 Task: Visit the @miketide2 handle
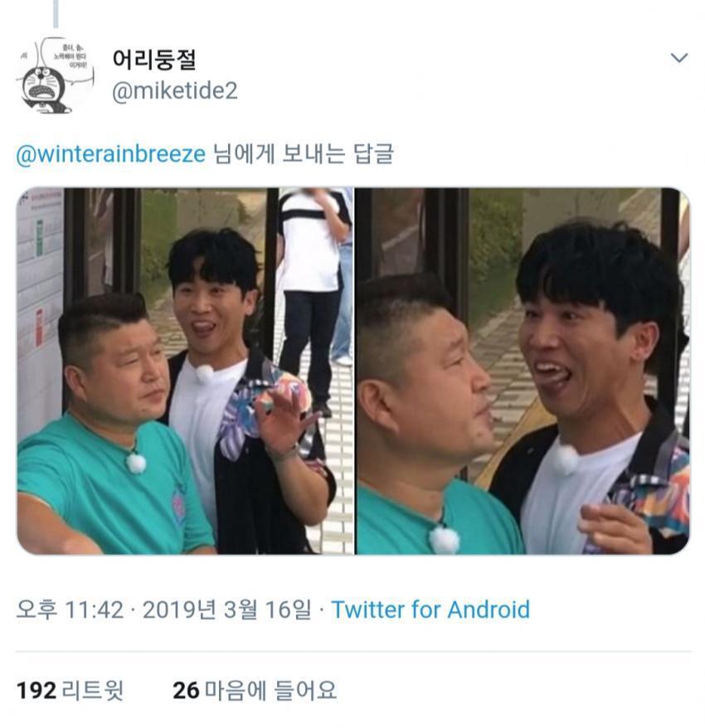click(x=175, y=90)
